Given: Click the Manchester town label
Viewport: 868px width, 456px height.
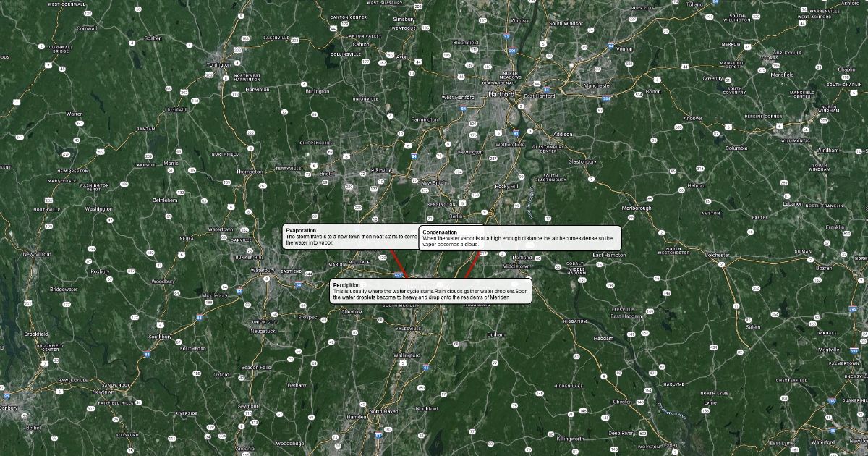Looking at the screenshot, I should [597, 85].
